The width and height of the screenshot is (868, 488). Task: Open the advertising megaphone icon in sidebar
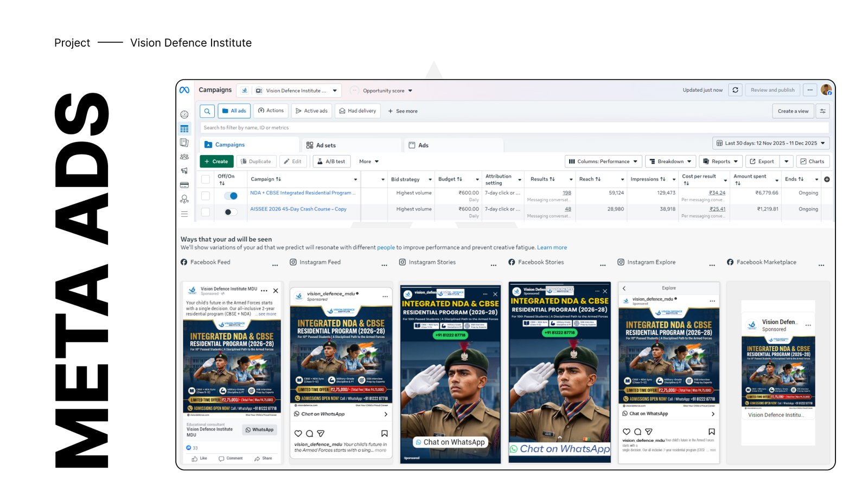pos(184,171)
